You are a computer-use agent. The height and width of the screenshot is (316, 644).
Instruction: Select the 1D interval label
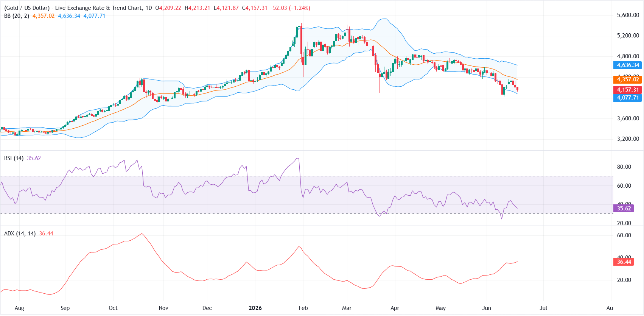[148, 8]
